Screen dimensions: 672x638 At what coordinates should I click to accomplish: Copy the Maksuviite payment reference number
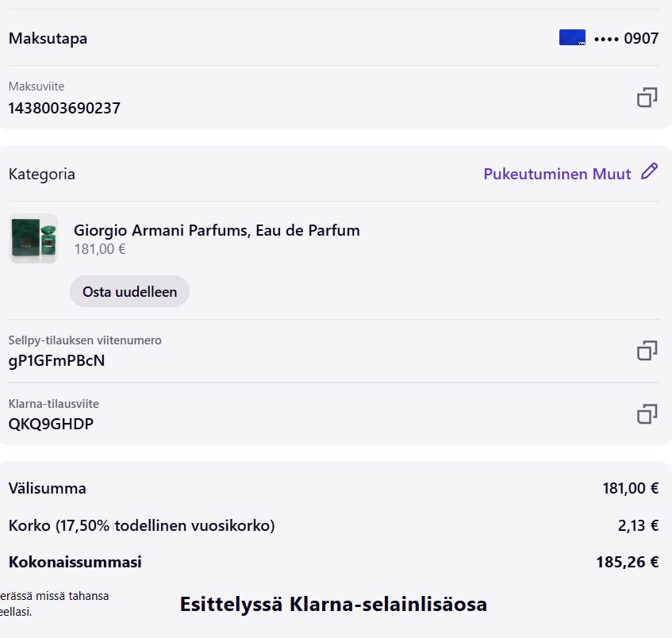coord(647,98)
